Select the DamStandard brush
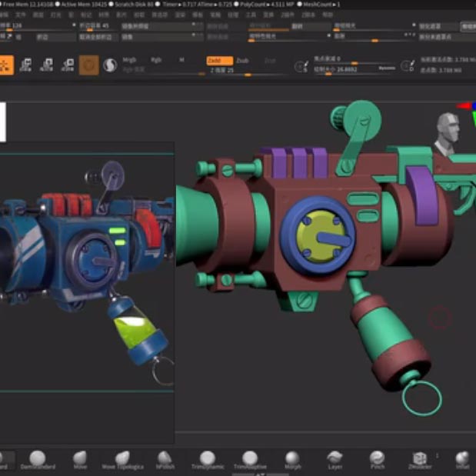This screenshot has width=476, height=476. [38, 460]
